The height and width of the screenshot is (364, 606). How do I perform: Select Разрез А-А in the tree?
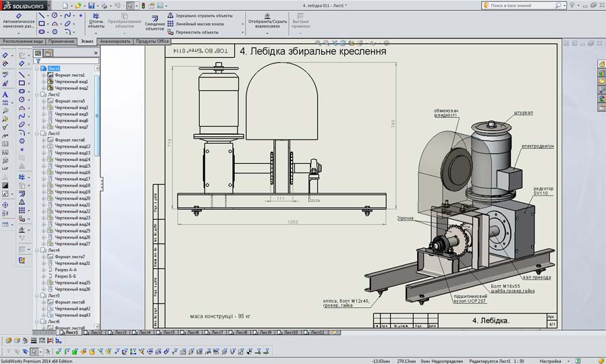pyautogui.click(x=65, y=270)
